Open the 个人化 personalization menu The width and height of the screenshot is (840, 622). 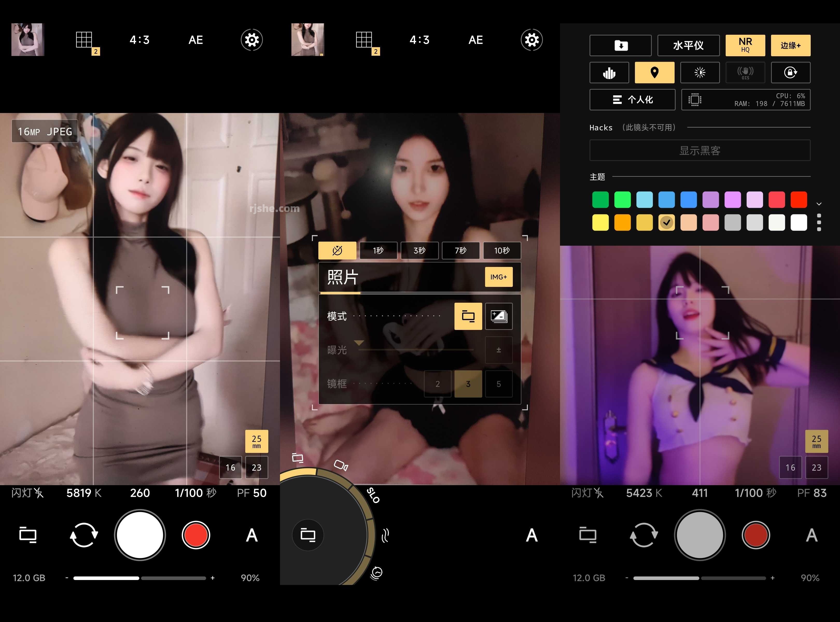pyautogui.click(x=632, y=100)
